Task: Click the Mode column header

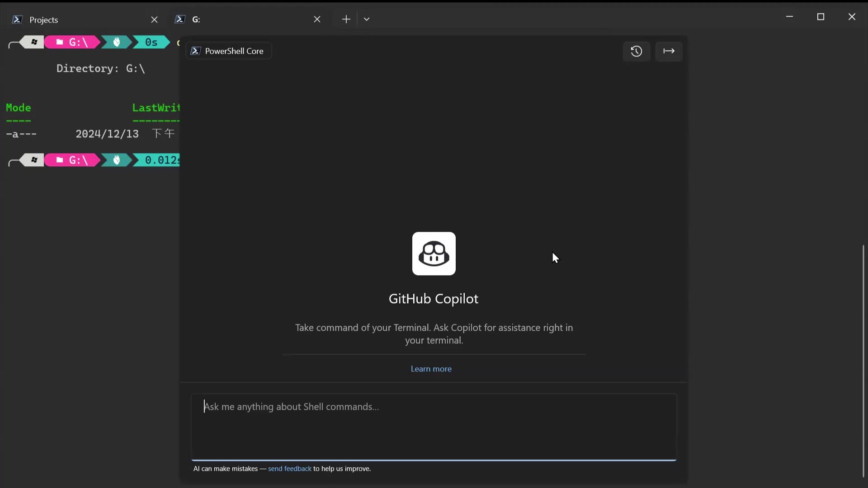Action: (x=19, y=108)
